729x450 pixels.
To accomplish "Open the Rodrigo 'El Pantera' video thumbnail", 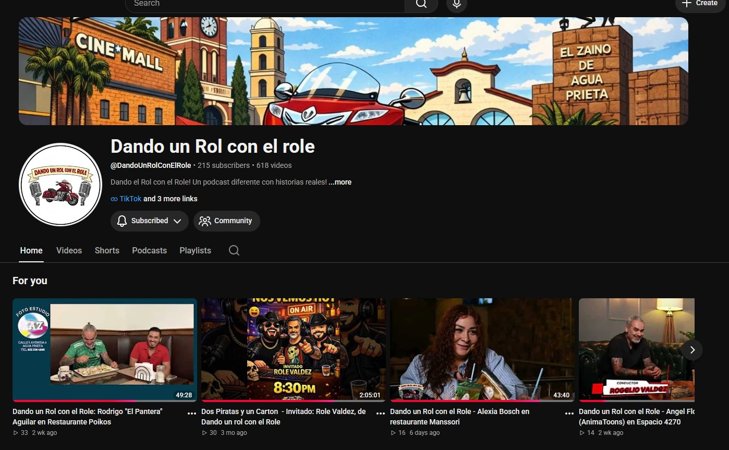I will pos(105,350).
